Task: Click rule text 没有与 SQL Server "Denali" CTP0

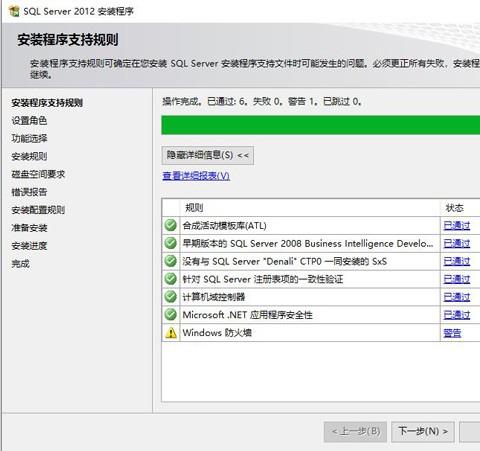Action: (285, 261)
